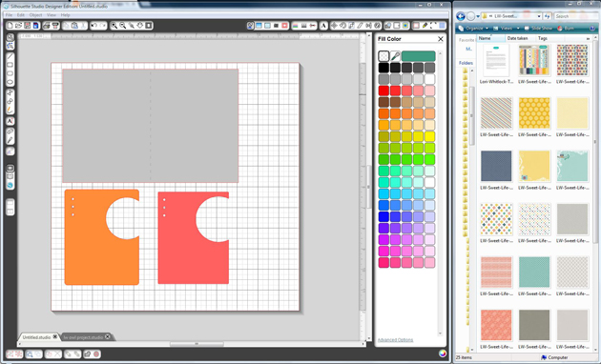
Task: Click the Send to Silhouette cutter icon
Action: coord(55,26)
